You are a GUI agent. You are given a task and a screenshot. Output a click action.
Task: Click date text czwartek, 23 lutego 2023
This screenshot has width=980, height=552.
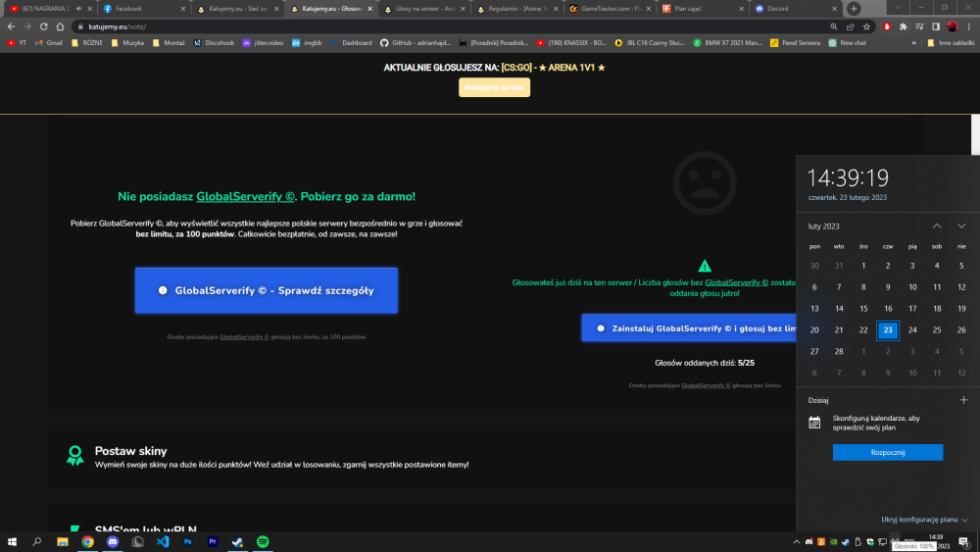(x=847, y=197)
